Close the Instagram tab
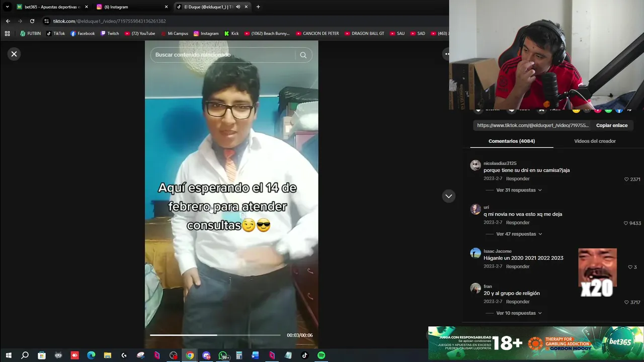644x362 pixels. pyautogui.click(x=166, y=7)
